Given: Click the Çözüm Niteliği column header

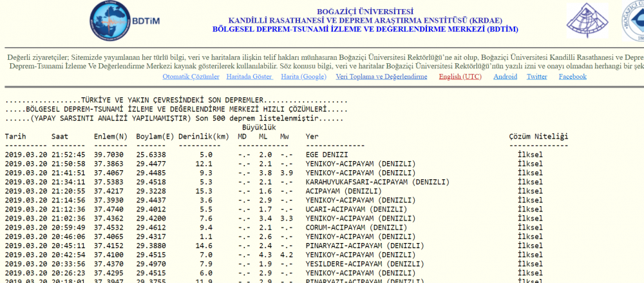Looking at the screenshot, I should pos(538,137).
